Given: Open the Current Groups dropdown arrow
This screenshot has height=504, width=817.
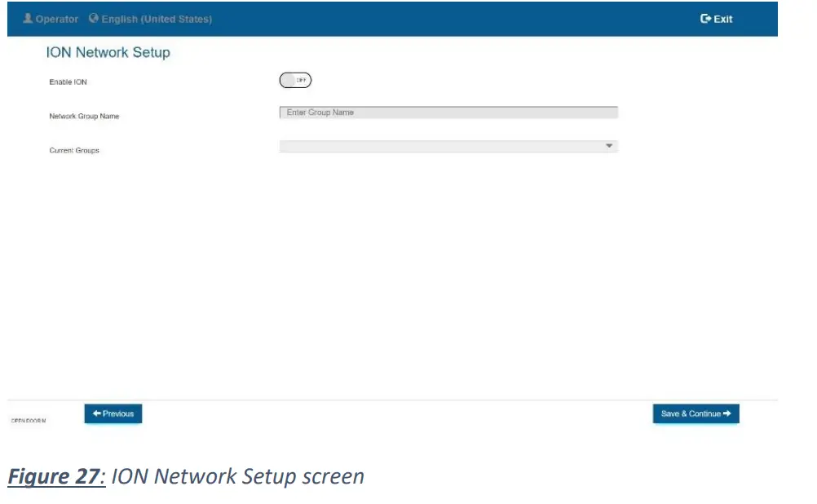Looking at the screenshot, I should pyautogui.click(x=608, y=146).
